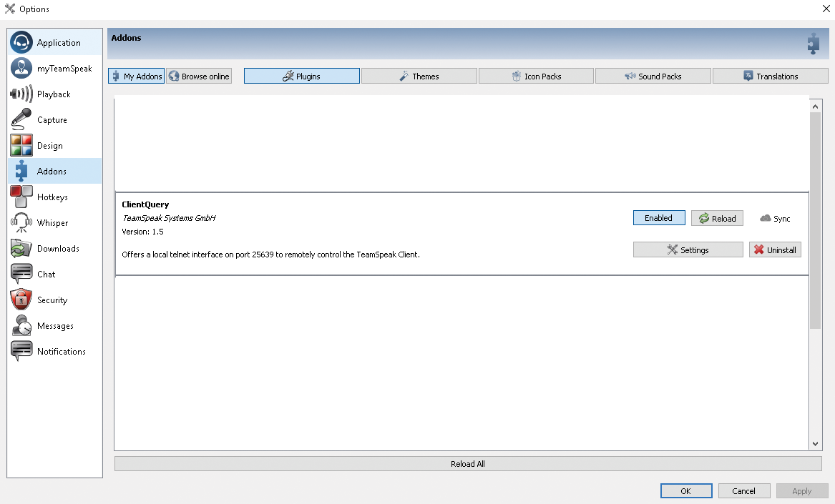Open the Application settings icon
This screenshot has height=504, width=835.
[x=21, y=43]
